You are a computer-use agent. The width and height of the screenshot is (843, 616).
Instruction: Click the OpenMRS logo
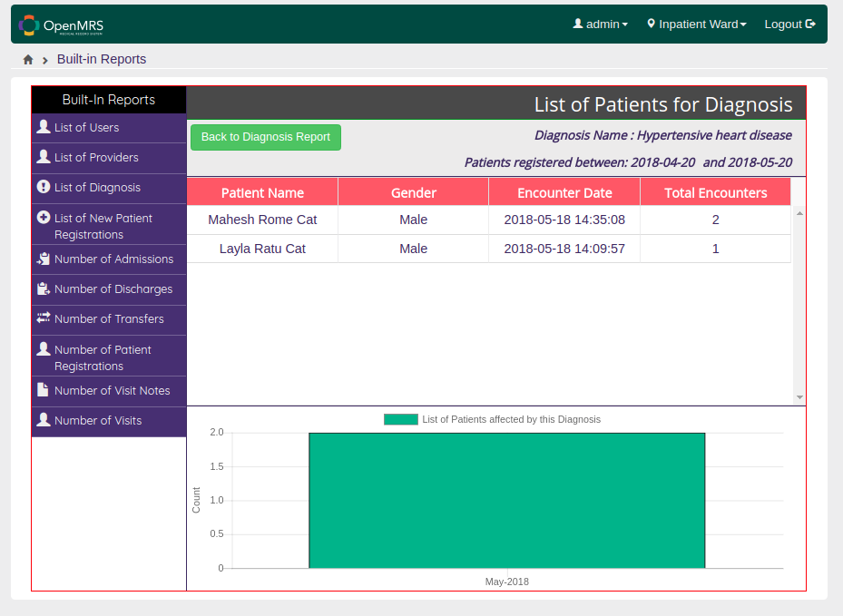pyautogui.click(x=61, y=25)
